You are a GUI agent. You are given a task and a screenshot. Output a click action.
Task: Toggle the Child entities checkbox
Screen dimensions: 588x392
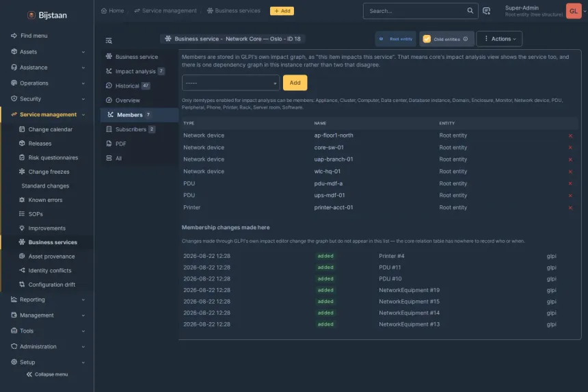427,39
